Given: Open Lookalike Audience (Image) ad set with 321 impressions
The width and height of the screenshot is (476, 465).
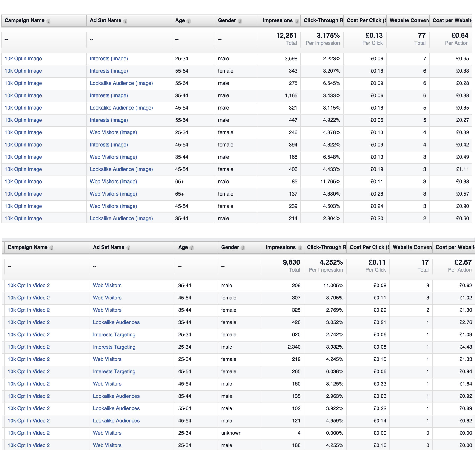Looking at the screenshot, I should click(x=121, y=108).
